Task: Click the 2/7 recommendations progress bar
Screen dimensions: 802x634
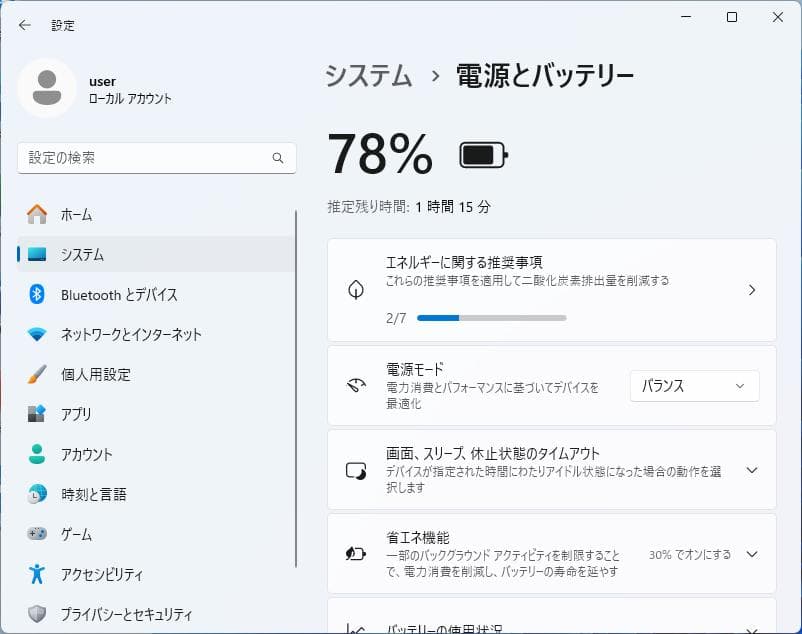Action: [x=492, y=318]
